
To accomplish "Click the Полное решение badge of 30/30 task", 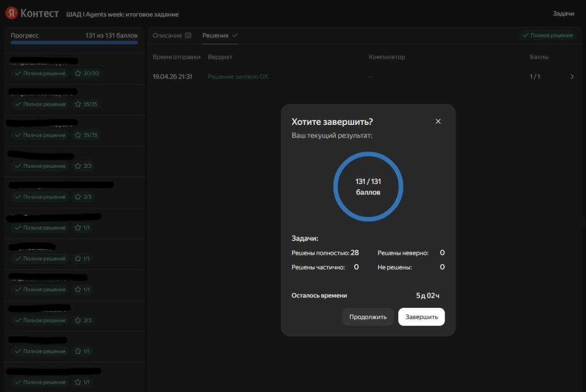I will (x=40, y=73).
